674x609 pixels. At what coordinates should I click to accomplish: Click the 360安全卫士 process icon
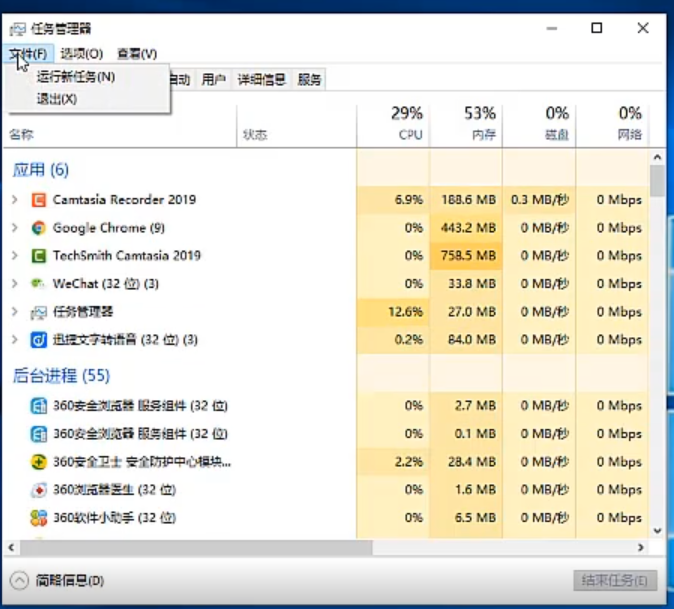coord(38,462)
